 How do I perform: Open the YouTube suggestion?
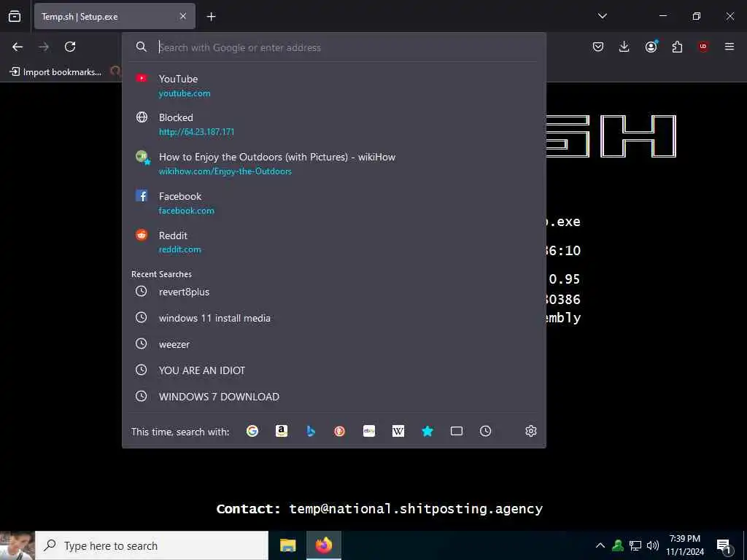click(333, 86)
